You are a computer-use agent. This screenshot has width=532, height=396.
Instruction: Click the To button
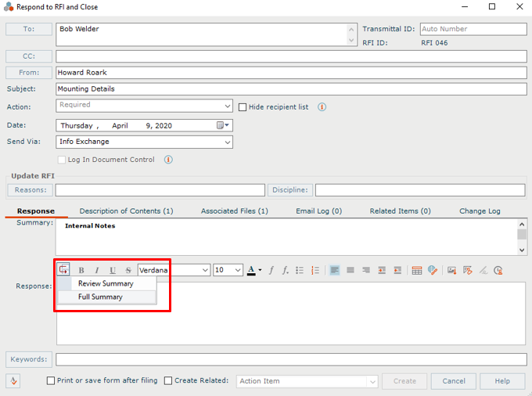point(29,29)
